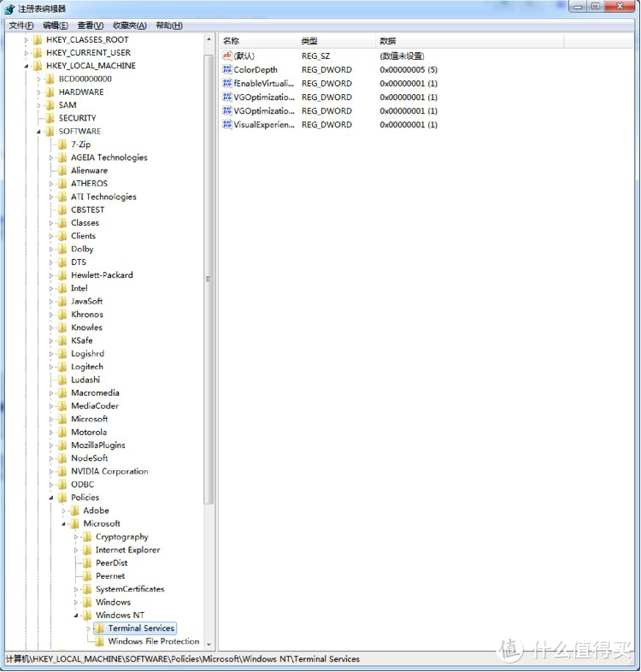Image resolution: width=641 pixels, height=672 pixels.
Task: Select the fEnableVirtuali... registry value icon
Action: pyautogui.click(x=227, y=83)
